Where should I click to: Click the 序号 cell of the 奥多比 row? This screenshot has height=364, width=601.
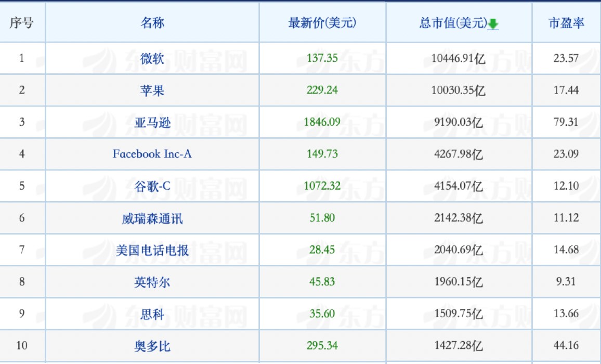coord(22,345)
